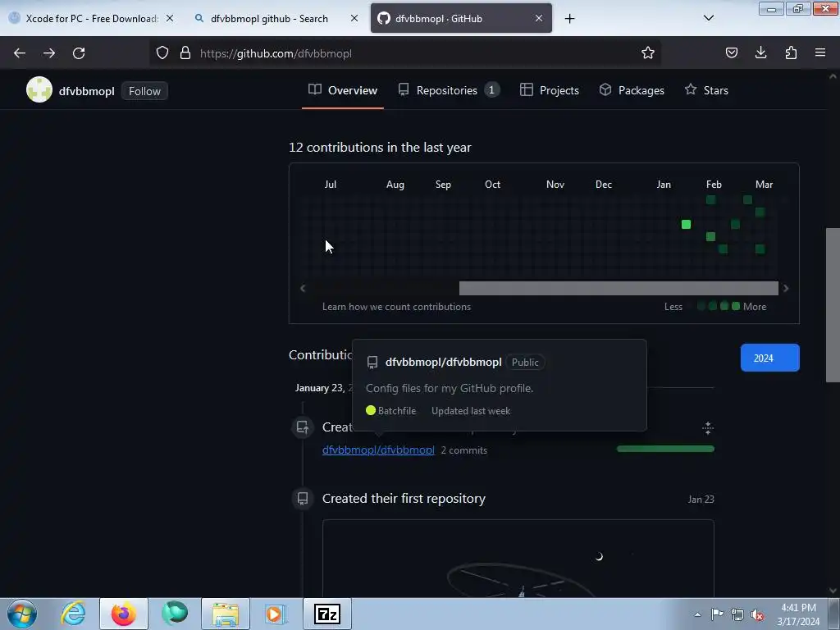Open Windows Explorer folder on taskbar
This screenshot has width=840, height=630.
pyautogui.click(x=226, y=614)
